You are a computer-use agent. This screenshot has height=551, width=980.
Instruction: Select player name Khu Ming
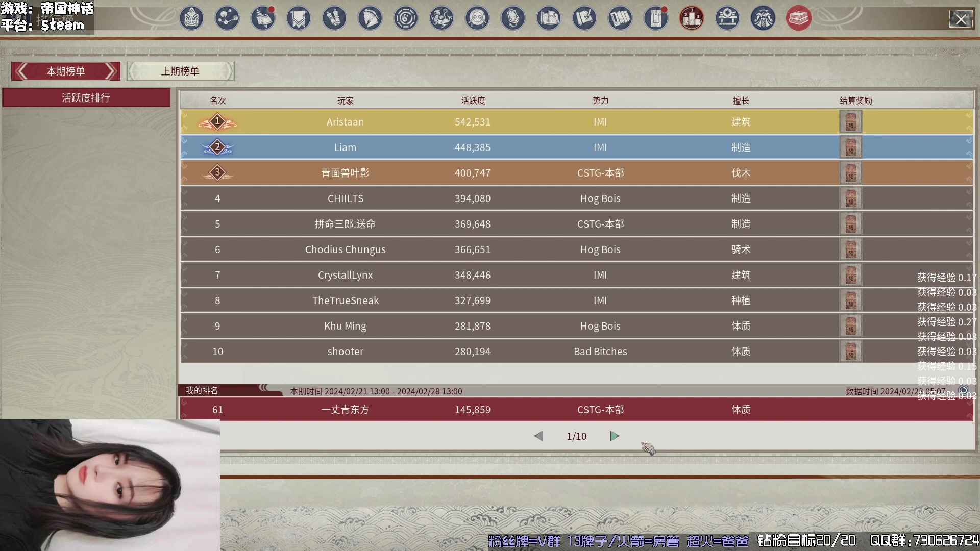point(346,326)
